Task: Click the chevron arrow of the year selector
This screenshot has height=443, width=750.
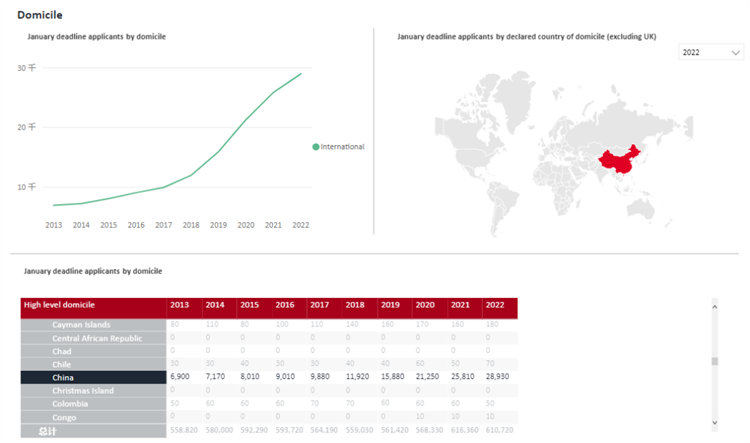Action: 736,53
